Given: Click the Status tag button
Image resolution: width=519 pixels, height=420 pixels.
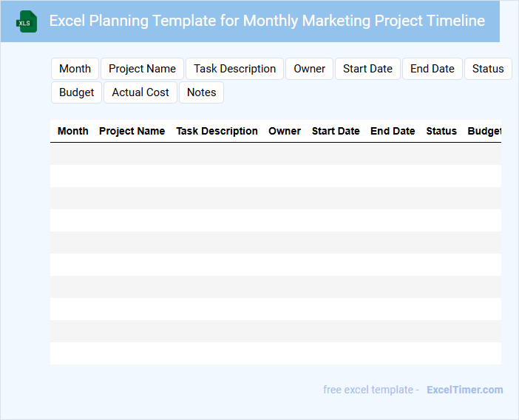Looking at the screenshot, I should tap(488, 69).
